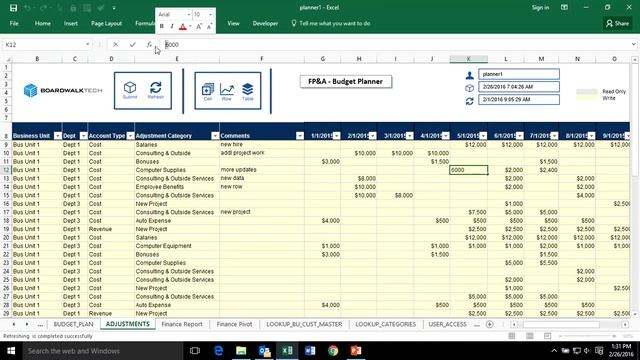Cancel the formula bar entry with X
This screenshot has width=640, height=360.
point(116,44)
